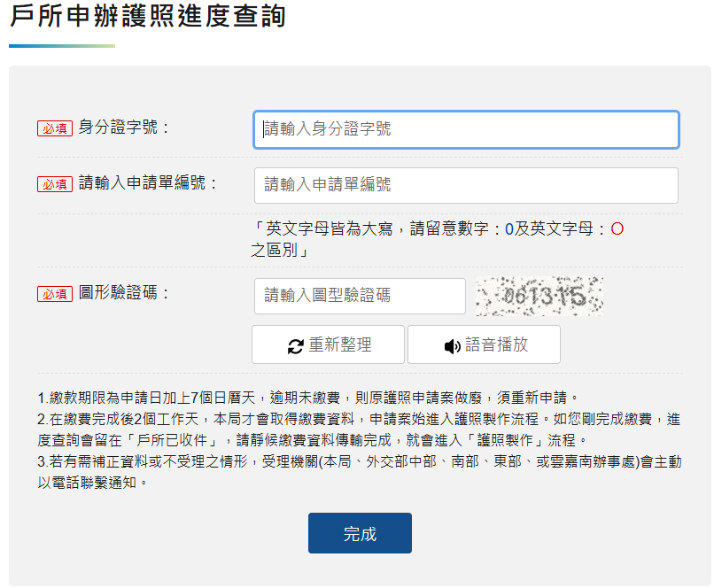This screenshot has width=714, height=588.
Task: Click the 必填 badge beside 圖形驗證碼
Action: pos(54,294)
